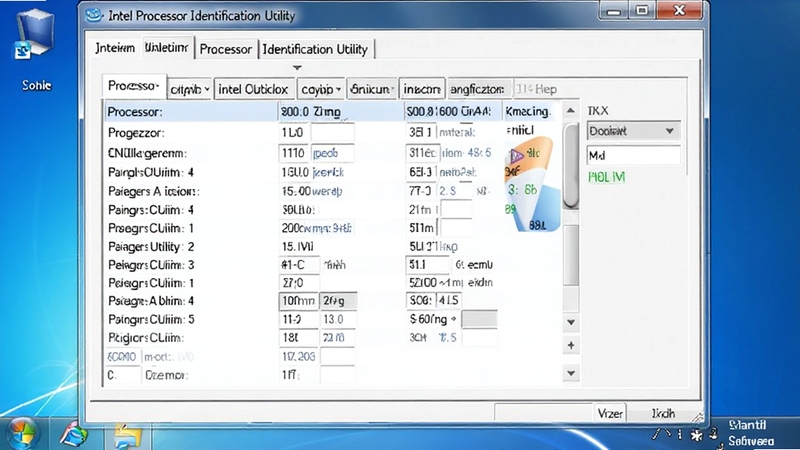Viewport: 800px width, 450px height.
Task: Click the 17.206 value
Action: pos(299,356)
